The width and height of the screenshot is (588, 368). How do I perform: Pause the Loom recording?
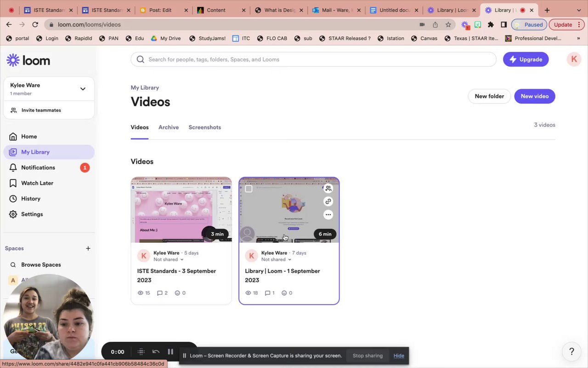[x=170, y=351]
